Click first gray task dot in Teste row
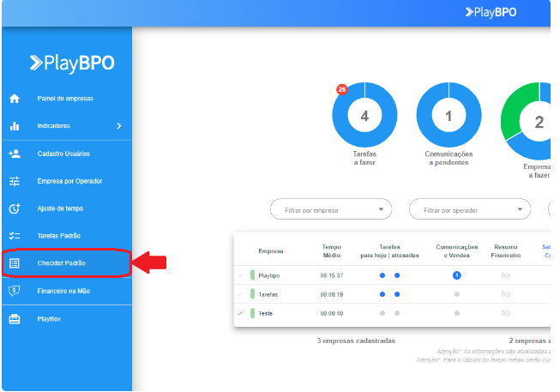 coord(382,313)
